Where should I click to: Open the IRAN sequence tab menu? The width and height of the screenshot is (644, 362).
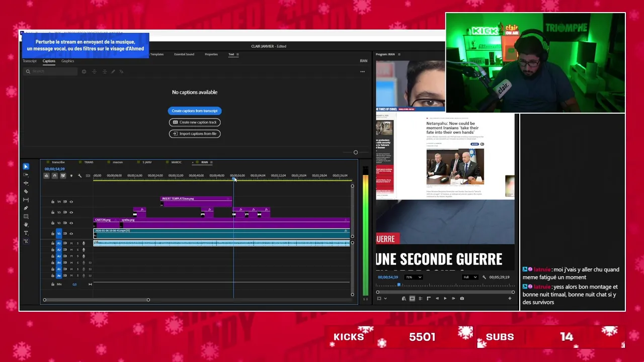pos(211,162)
